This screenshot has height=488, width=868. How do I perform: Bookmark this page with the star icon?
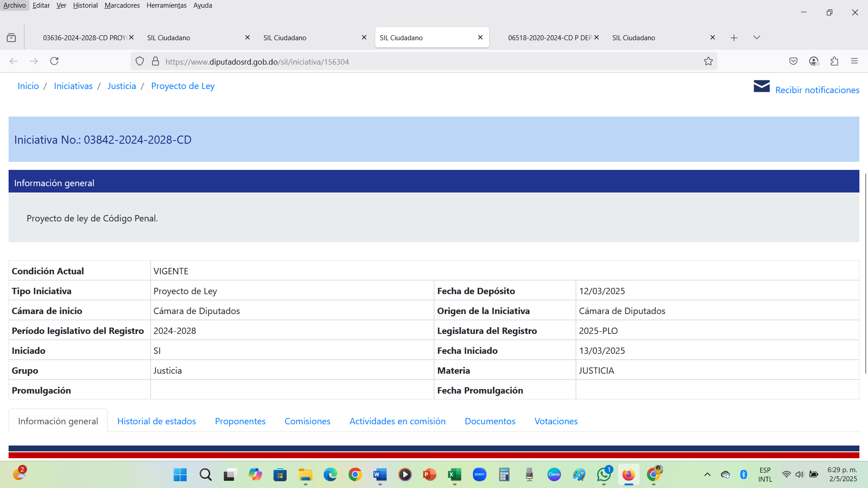[708, 61]
